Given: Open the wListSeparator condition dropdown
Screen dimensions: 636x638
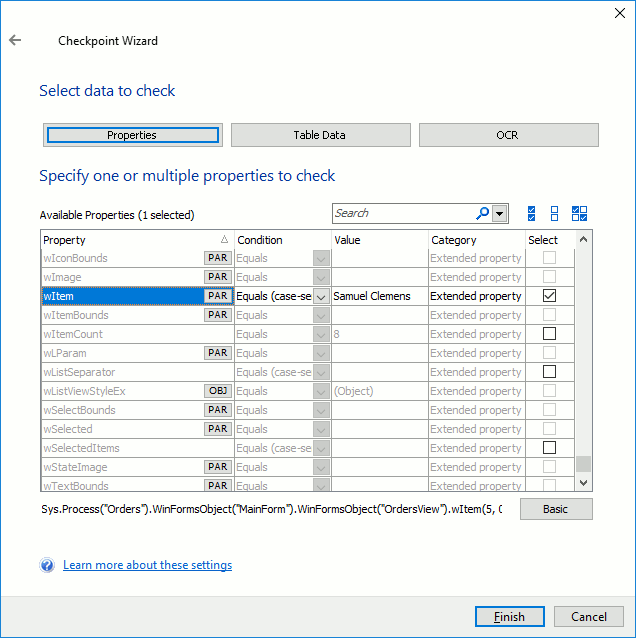Looking at the screenshot, I should [x=321, y=372].
